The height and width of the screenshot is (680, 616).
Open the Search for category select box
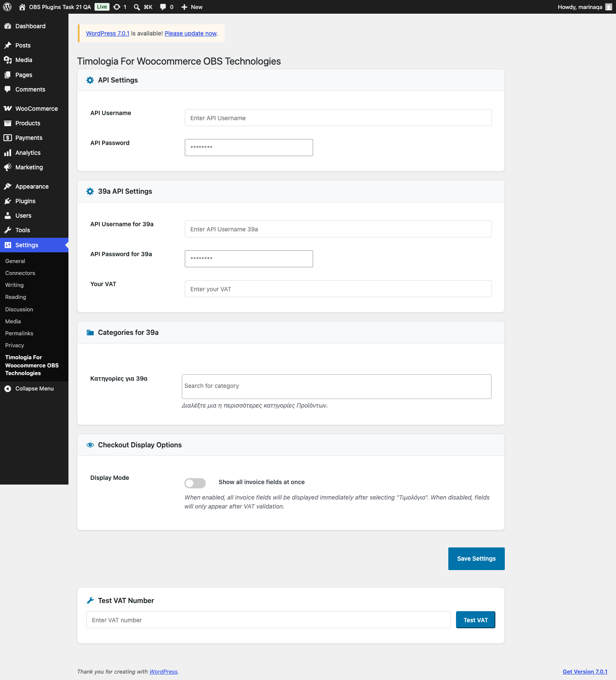[x=337, y=387]
